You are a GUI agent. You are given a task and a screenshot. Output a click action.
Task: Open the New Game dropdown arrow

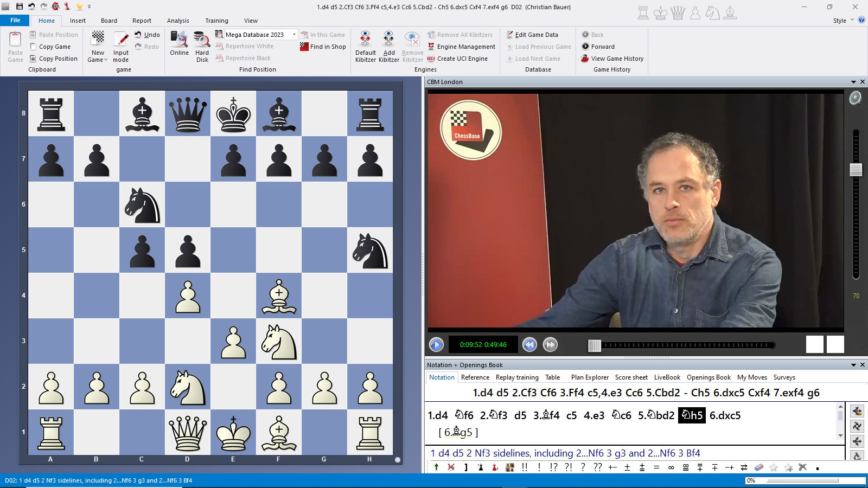(x=106, y=60)
